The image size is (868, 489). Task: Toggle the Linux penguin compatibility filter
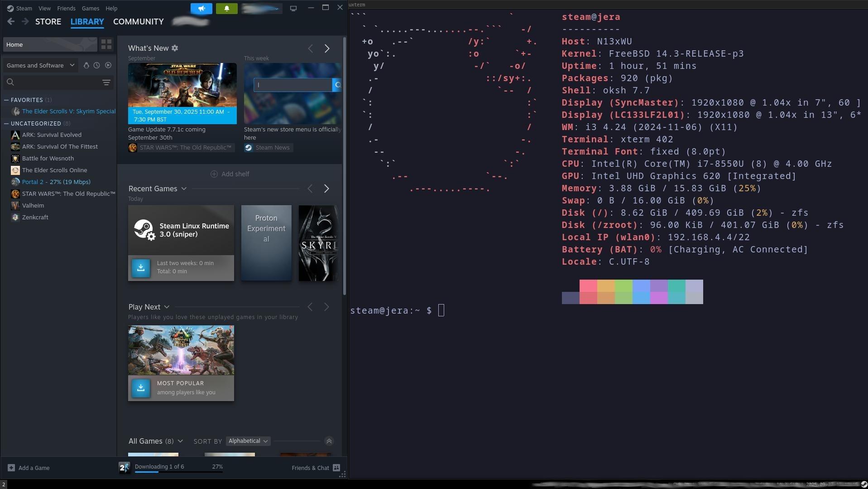point(86,65)
